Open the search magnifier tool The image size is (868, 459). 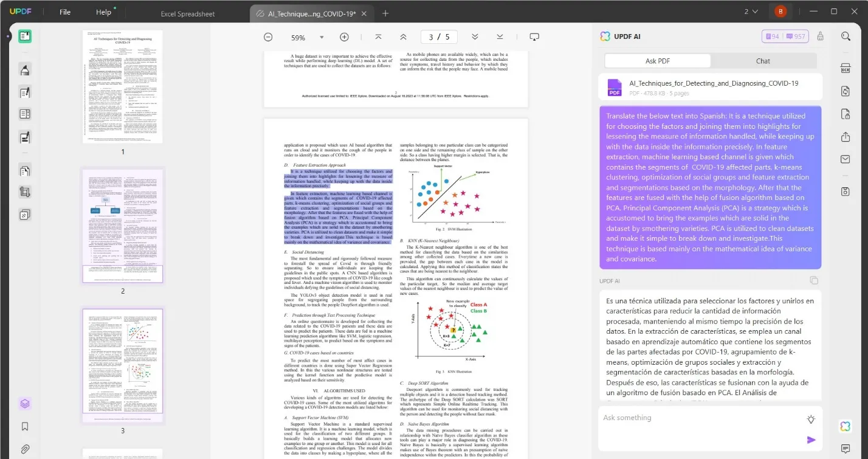click(x=846, y=36)
